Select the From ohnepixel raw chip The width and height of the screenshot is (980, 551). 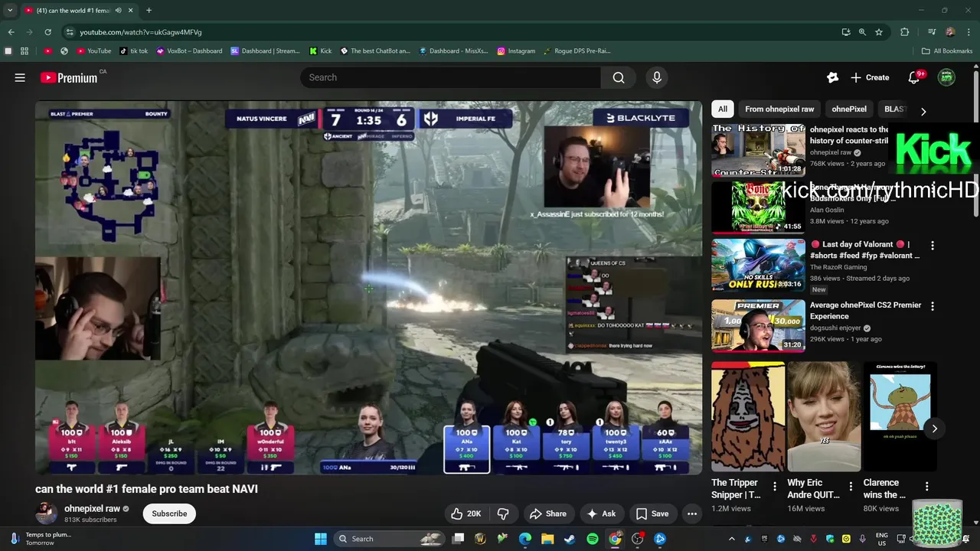[779, 109]
